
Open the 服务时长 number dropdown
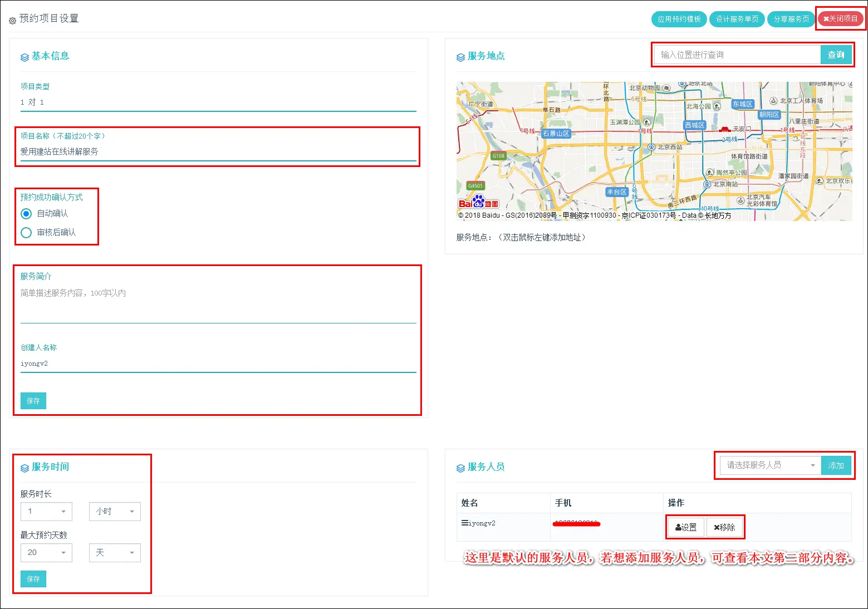46,512
